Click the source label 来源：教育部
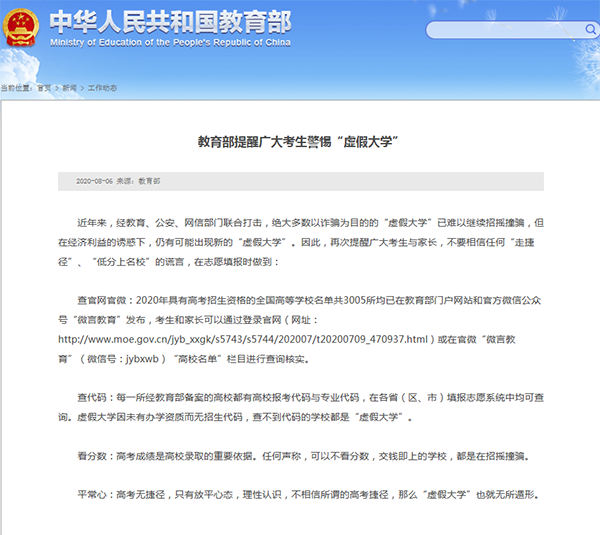 138,181
